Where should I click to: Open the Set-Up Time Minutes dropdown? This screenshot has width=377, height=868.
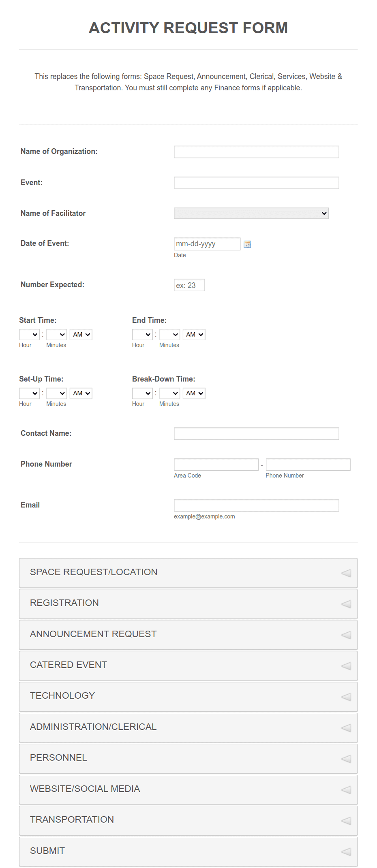56,393
